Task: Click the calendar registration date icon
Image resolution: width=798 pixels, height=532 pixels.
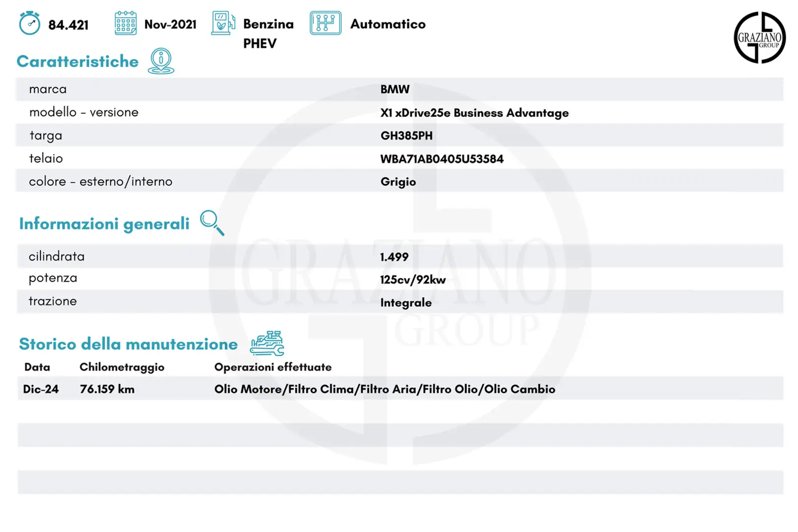Action: coord(125,23)
